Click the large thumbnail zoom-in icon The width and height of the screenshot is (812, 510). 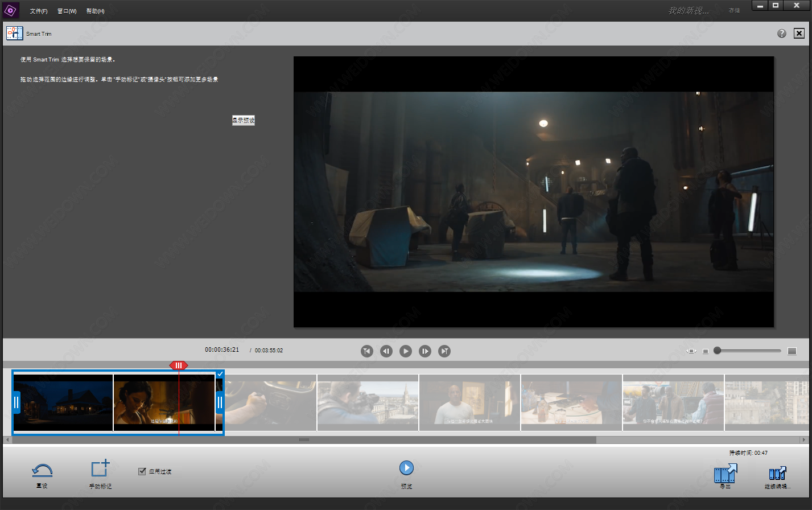coord(792,351)
